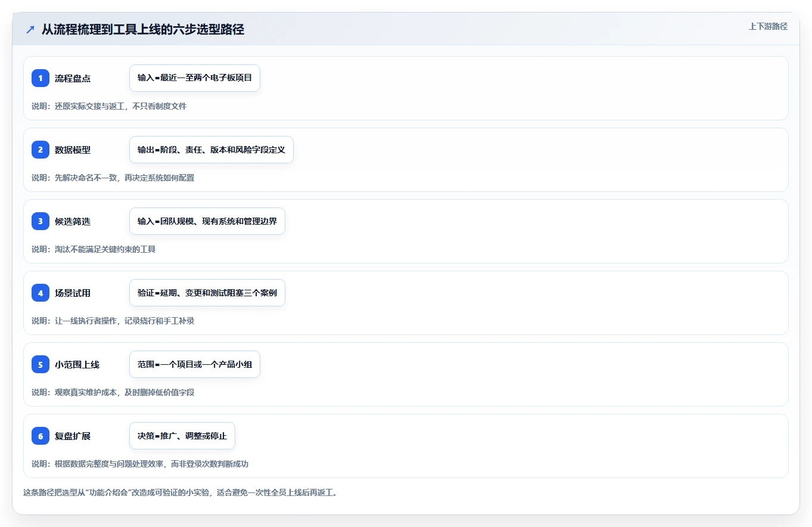812x527 pixels.
Task: Click the 上下游路径 label in the header
Action: click(768, 26)
